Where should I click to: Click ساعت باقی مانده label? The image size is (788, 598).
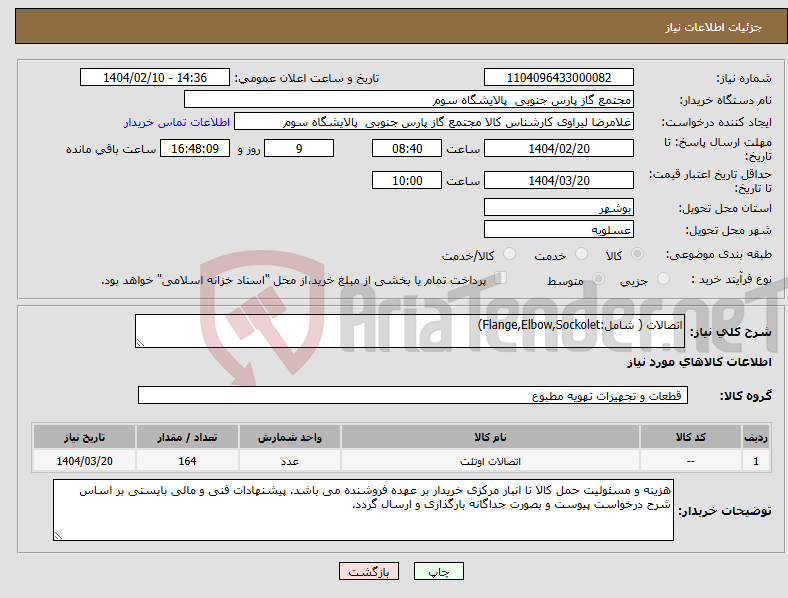(x=111, y=149)
